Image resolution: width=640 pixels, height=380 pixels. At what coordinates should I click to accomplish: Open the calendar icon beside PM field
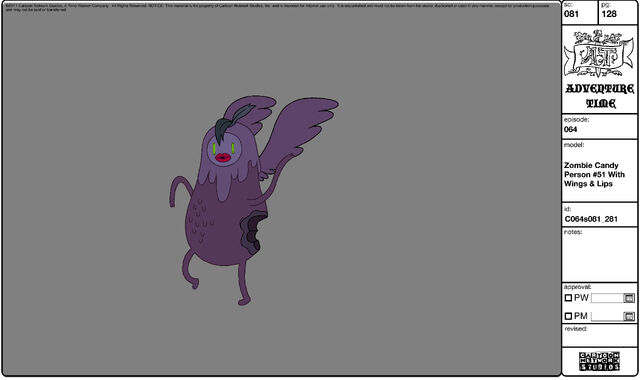click(x=629, y=316)
